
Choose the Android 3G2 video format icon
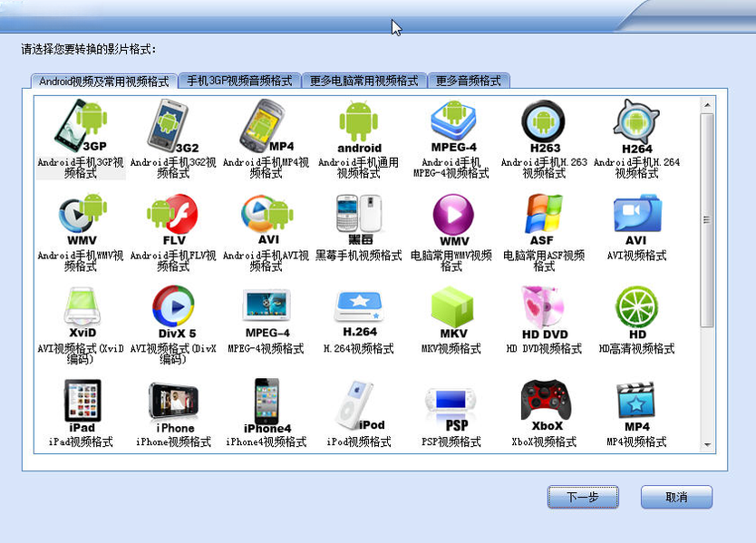172,126
